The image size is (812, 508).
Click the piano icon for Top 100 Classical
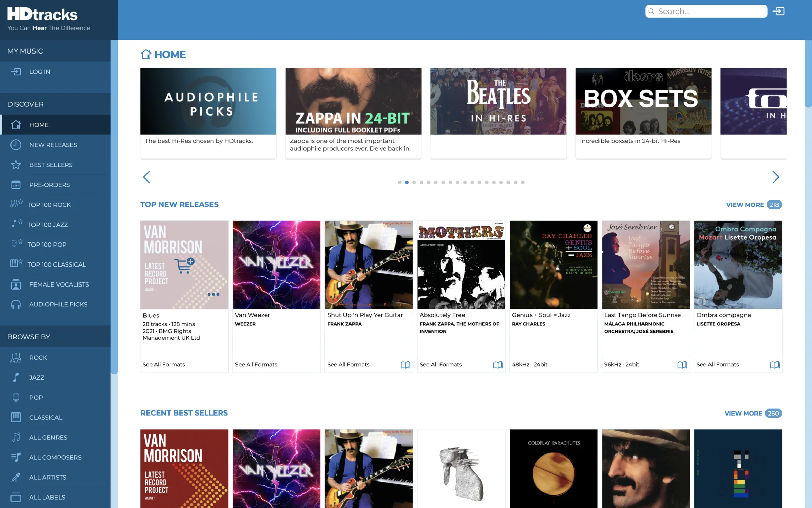[x=17, y=263]
